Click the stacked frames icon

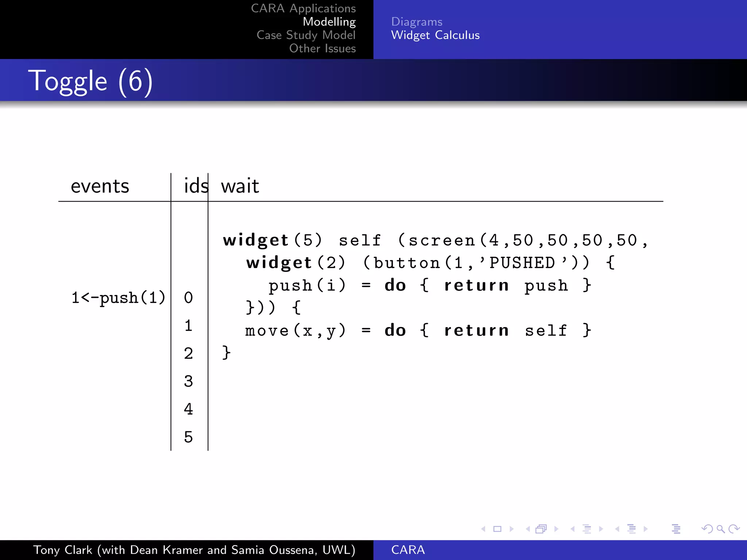coord(541,529)
